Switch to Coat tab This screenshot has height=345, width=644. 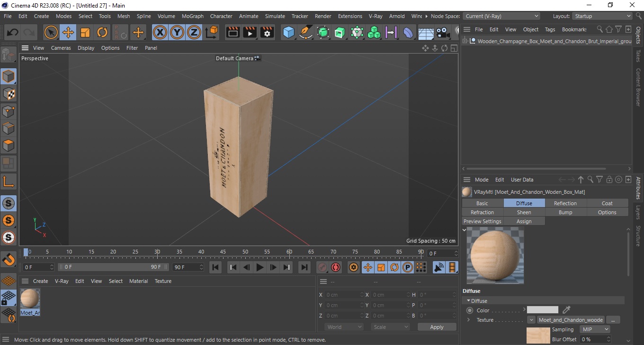[607, 203]
